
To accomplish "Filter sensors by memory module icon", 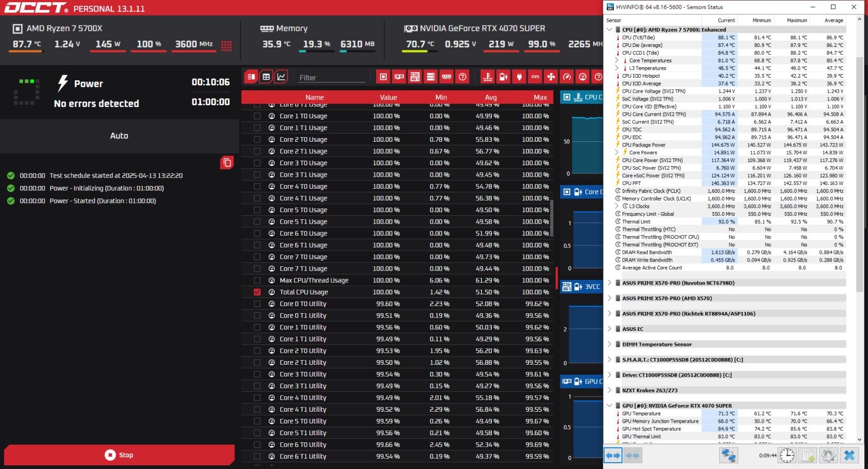I will [x=447, y=77].
